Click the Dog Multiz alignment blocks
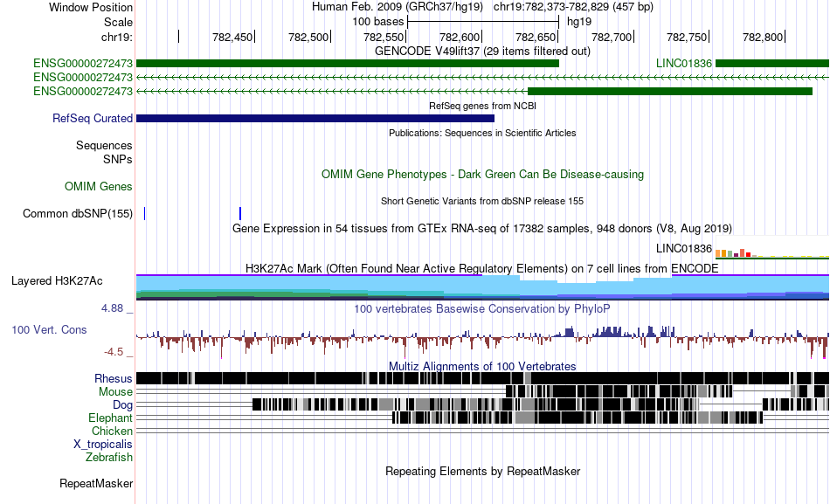Screen dimensions: 830x504 pyautogui.click(x=541, y=405)
